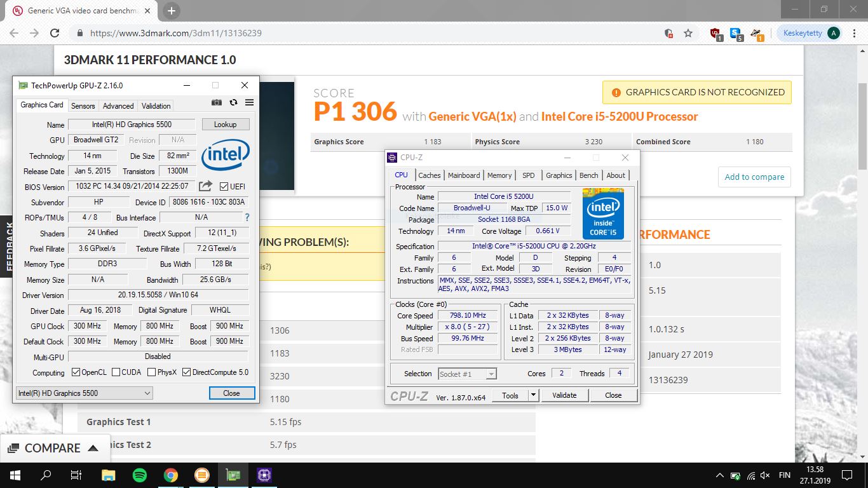Click the blue S extension icon in Chrome

point(736,34)
